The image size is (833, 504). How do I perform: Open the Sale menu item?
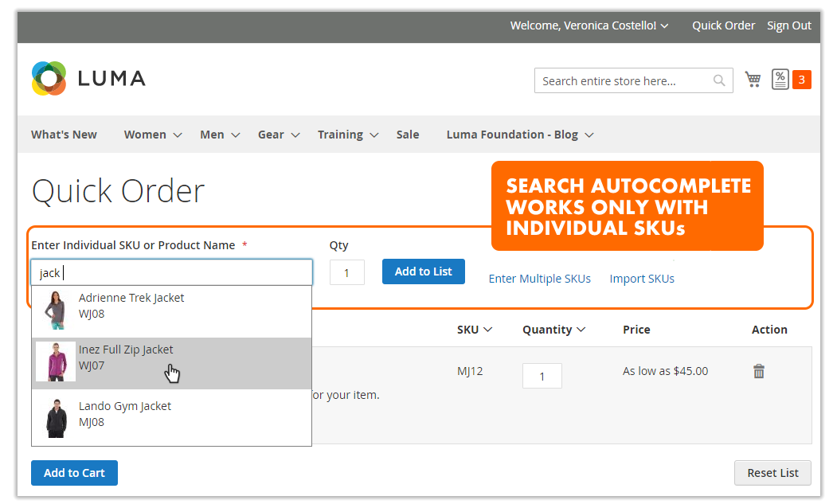[x=408, y=135]
